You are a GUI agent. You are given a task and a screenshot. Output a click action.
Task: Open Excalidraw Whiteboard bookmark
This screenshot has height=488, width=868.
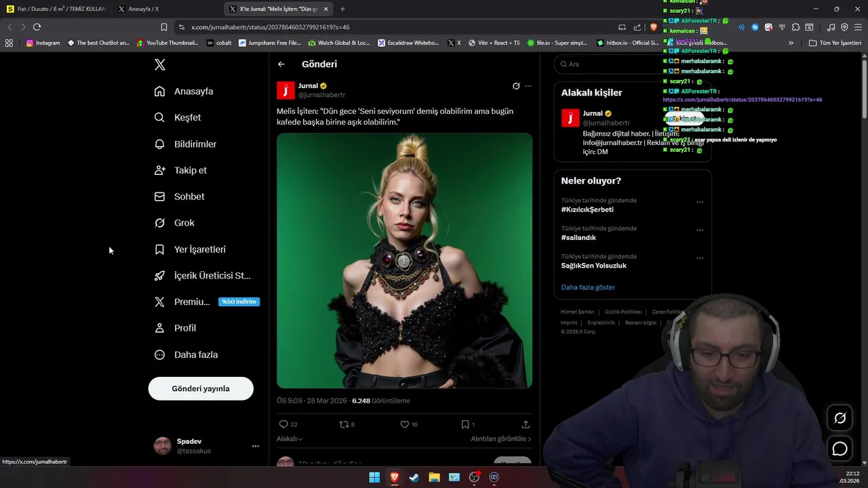click(x=409, y=43)
